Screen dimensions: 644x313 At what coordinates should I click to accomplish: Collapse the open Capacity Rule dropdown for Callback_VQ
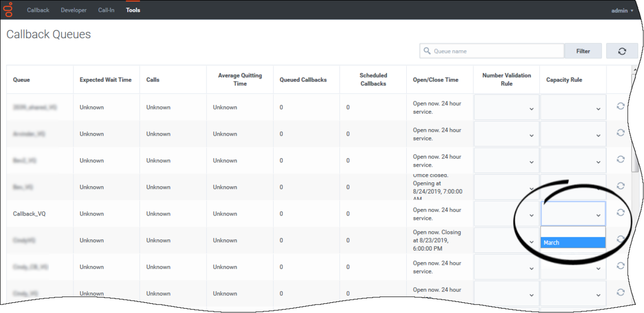573,214
